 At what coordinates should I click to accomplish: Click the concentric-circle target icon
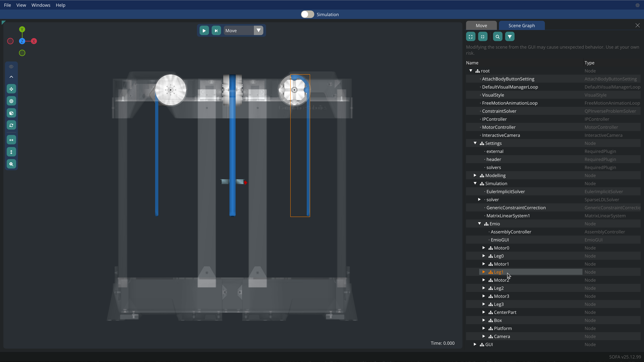click(x=11, y=101)
